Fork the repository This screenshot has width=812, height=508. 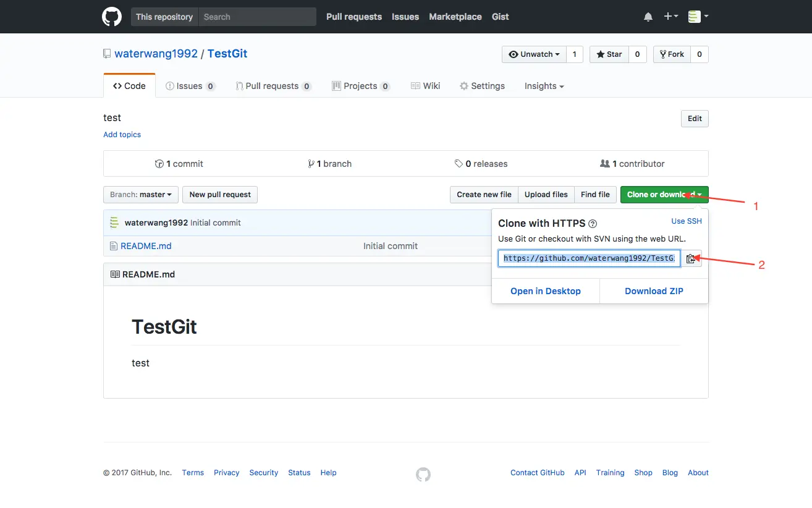672,54
